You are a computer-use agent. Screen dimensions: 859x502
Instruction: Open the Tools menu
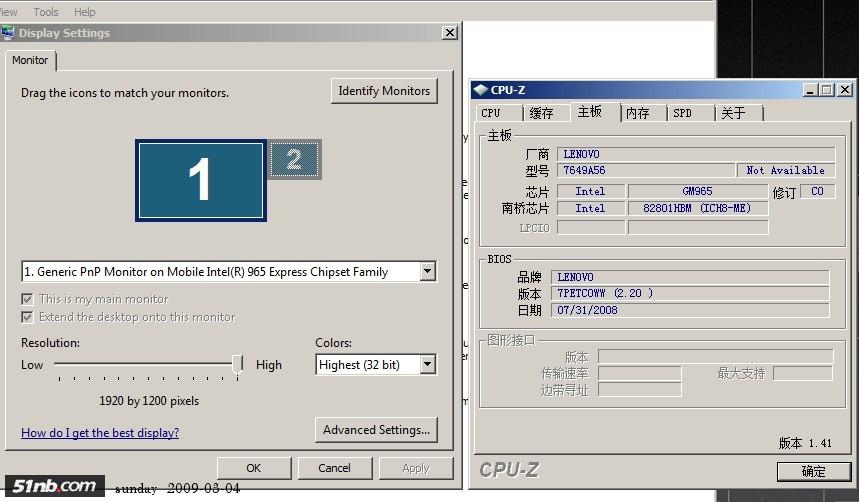point(46,12)
